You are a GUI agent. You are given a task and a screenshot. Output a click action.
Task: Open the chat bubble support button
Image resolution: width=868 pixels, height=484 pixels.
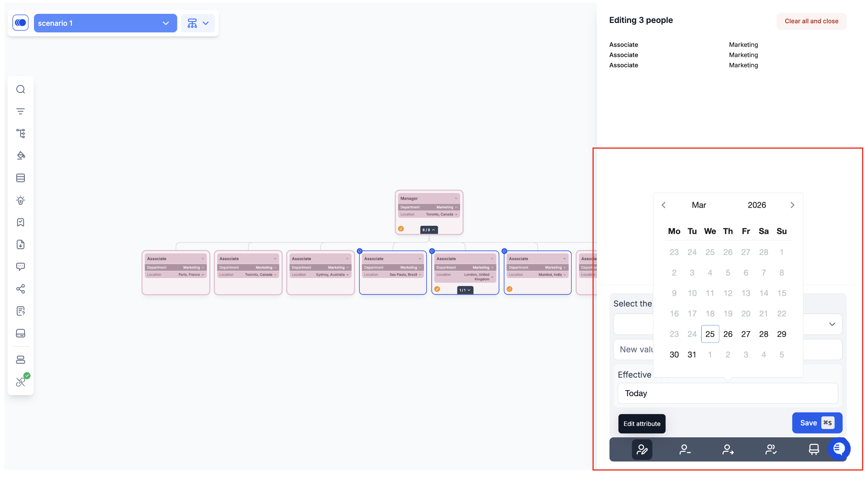839,449
